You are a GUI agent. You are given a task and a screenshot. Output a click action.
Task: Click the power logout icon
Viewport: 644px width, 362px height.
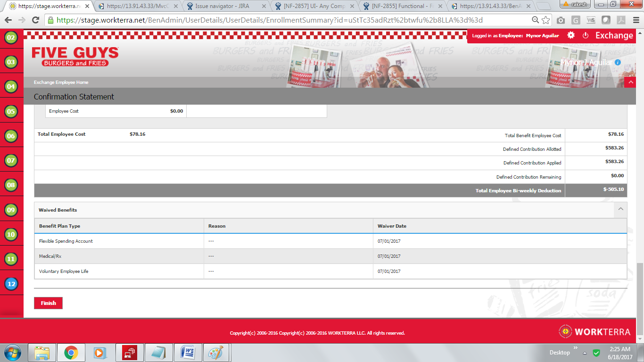coord(586,35)
